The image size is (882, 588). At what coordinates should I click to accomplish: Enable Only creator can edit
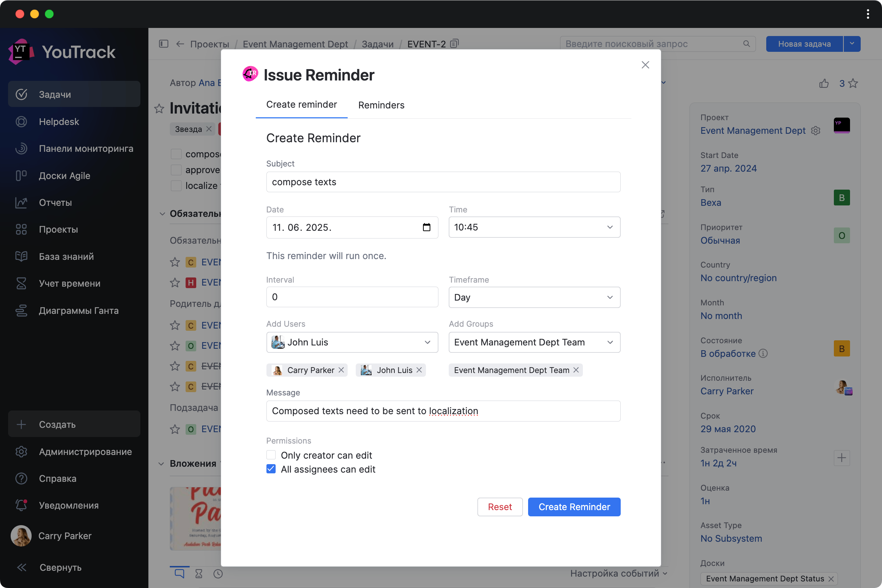[x=271, y=455]
